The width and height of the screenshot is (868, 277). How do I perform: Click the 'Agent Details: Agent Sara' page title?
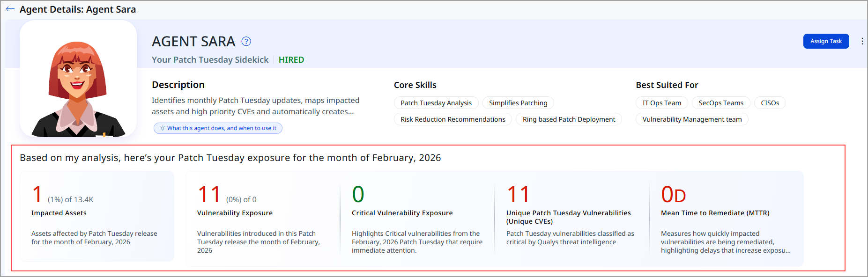pyautogui.click(x=78, y=9)
